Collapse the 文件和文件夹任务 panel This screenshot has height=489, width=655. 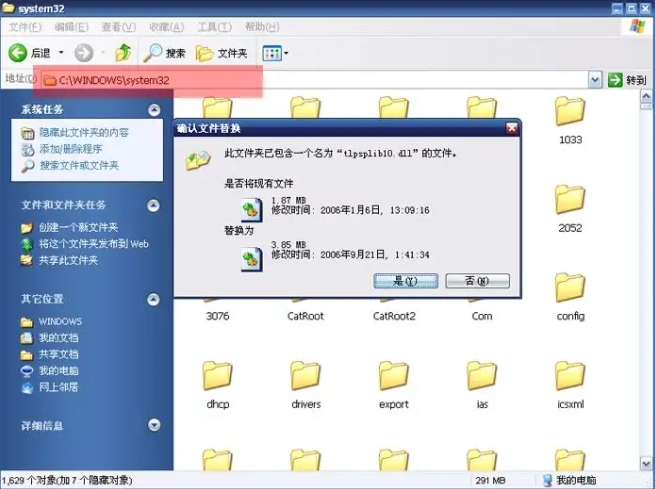(154, 205)
